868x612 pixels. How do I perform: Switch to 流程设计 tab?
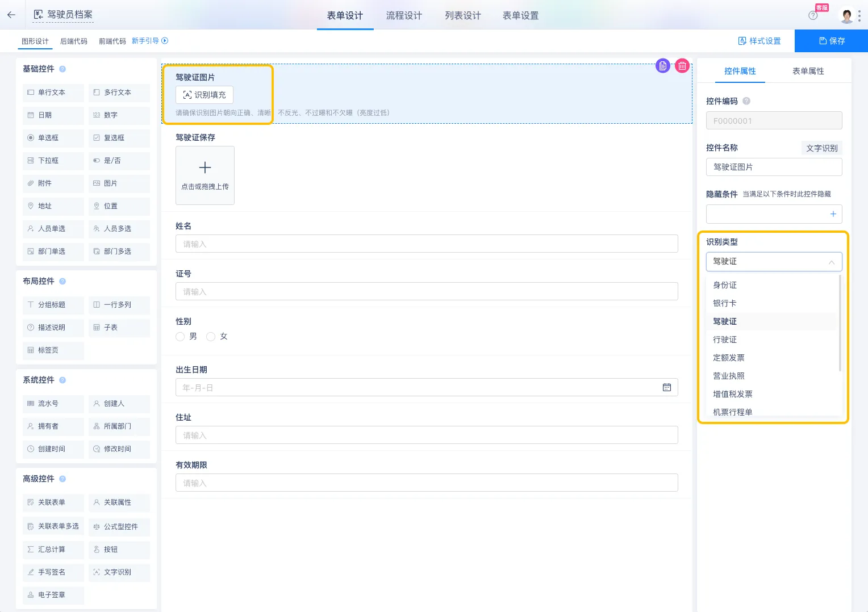[x=404, y=15]
